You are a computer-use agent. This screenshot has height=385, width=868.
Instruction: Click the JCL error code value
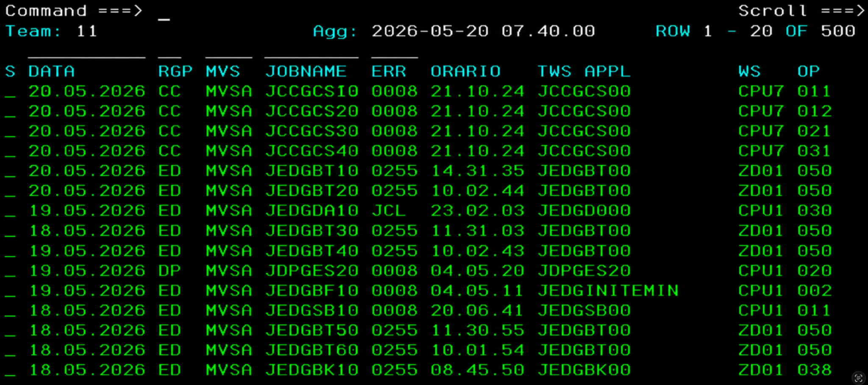click(389, 211)
